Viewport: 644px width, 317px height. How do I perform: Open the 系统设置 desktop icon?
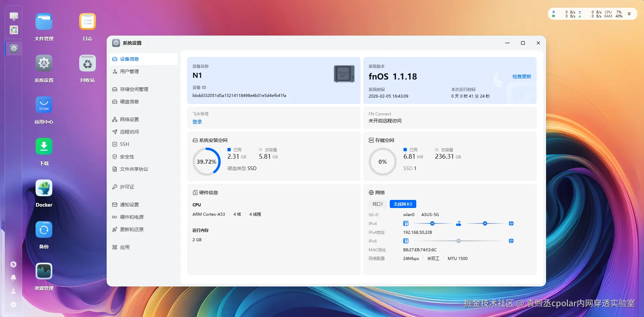[44, 63]
